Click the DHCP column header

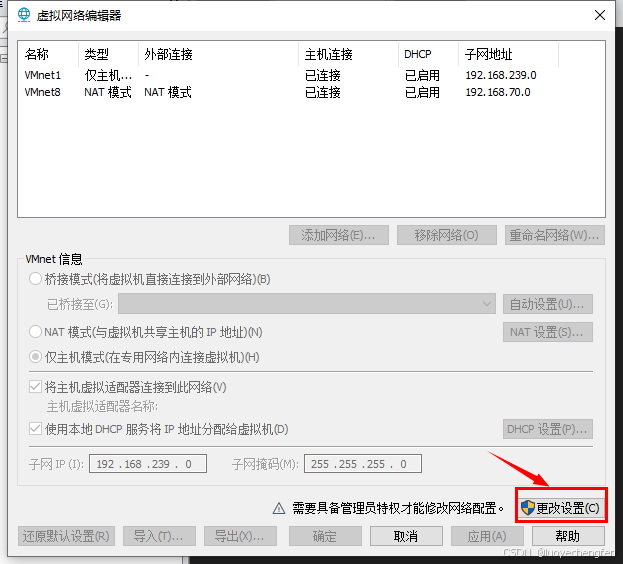click(x=428, y=54)
